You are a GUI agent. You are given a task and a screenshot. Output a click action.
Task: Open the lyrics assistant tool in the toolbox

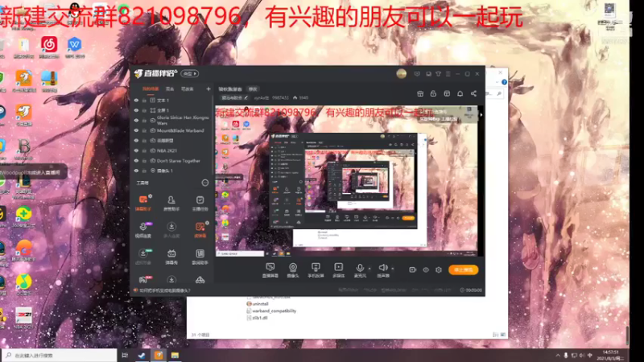pyautogui.click(x=200, y=257)
